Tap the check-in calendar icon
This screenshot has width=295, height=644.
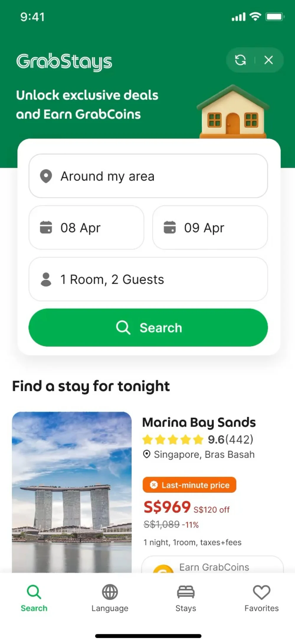[x=46, y=227]
